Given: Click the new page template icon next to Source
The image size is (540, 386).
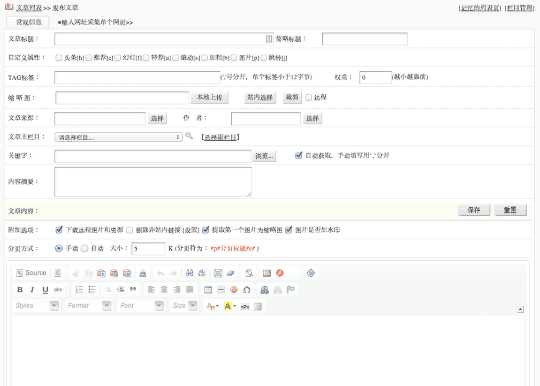Looking at the screenshot, I should [x=58, y=273].
